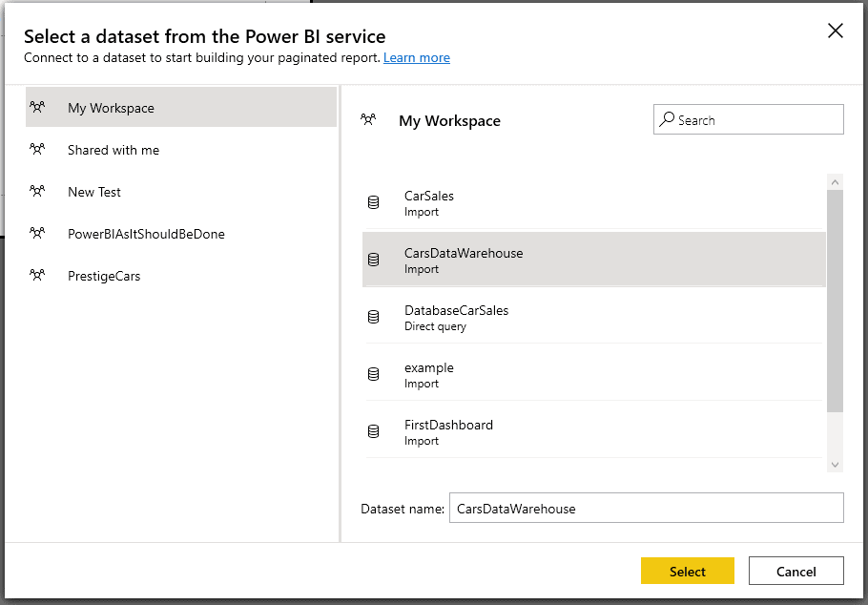The width and height of the screenshot is (868, 605).
Task: Click the New Test workspace icon
Action: coord(37,191)
